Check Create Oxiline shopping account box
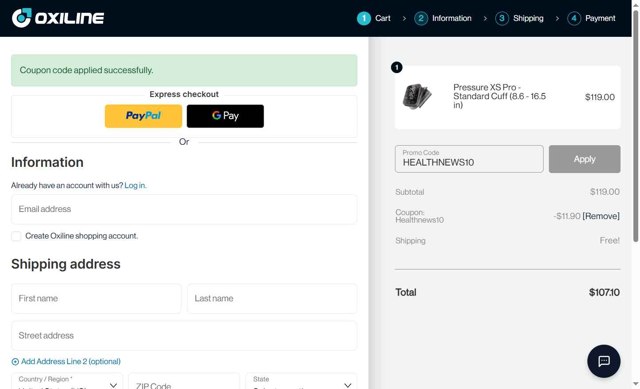 pos(16,236)
